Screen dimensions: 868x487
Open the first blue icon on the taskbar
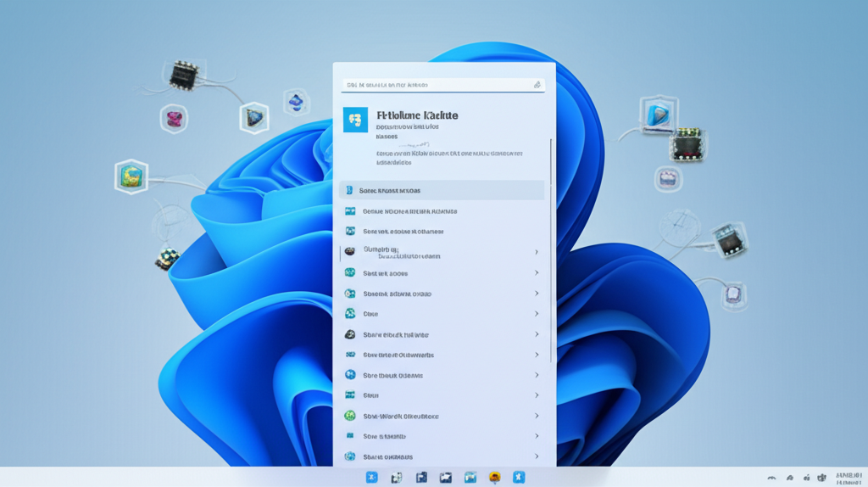pos(371,478)
